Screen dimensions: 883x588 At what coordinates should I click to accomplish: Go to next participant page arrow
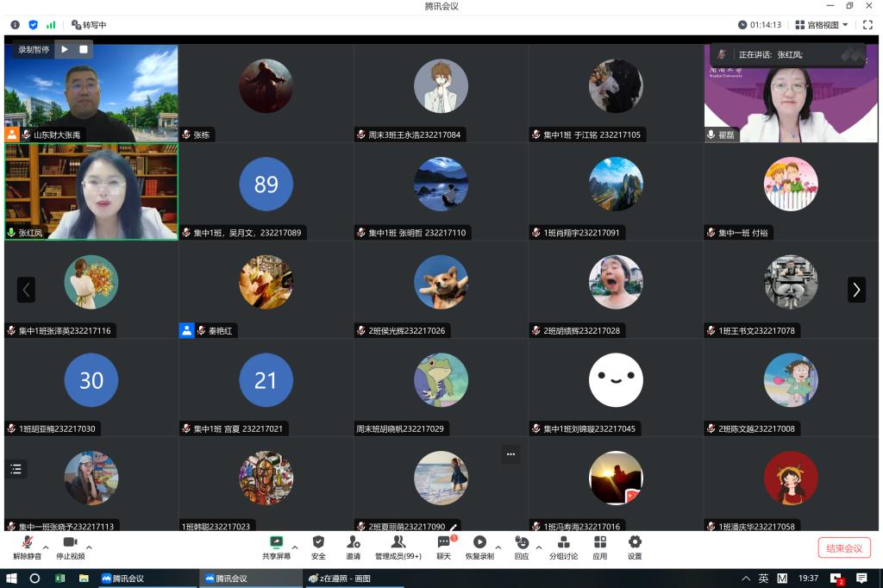tap(856, 290)
